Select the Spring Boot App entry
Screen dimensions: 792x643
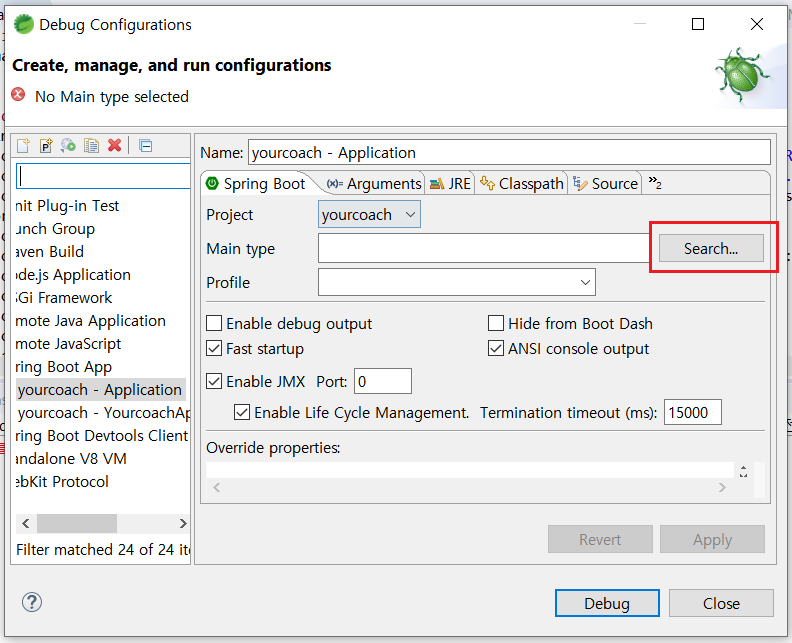click(x=64, y=367)
